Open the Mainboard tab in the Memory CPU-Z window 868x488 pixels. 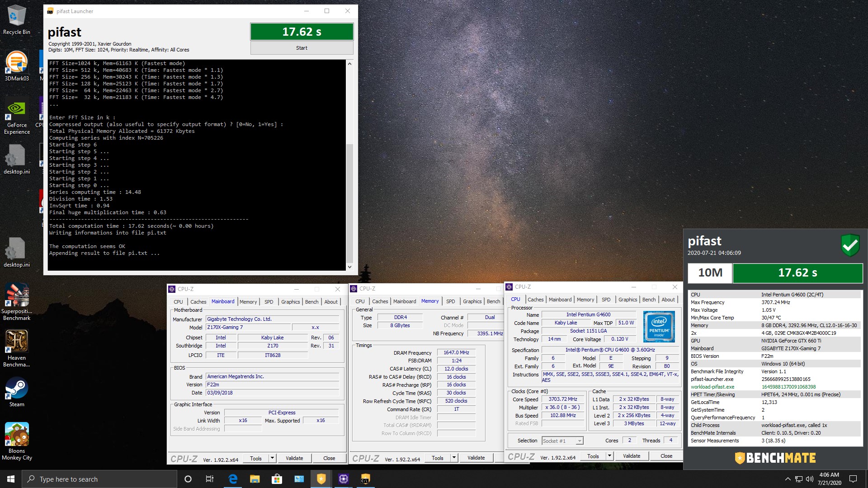click(x=405, y=301)
